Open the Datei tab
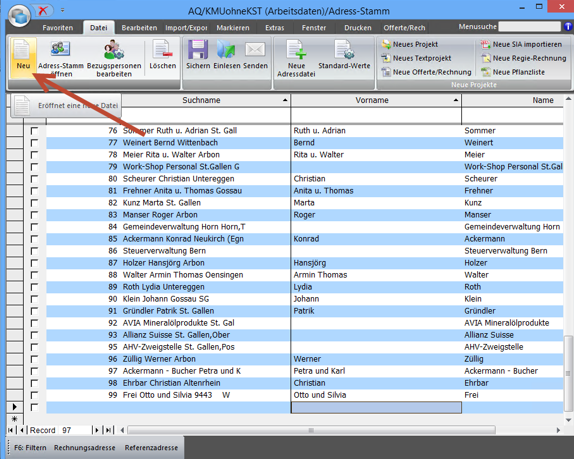The image size is (574, 459). click(x=98, y=28)
